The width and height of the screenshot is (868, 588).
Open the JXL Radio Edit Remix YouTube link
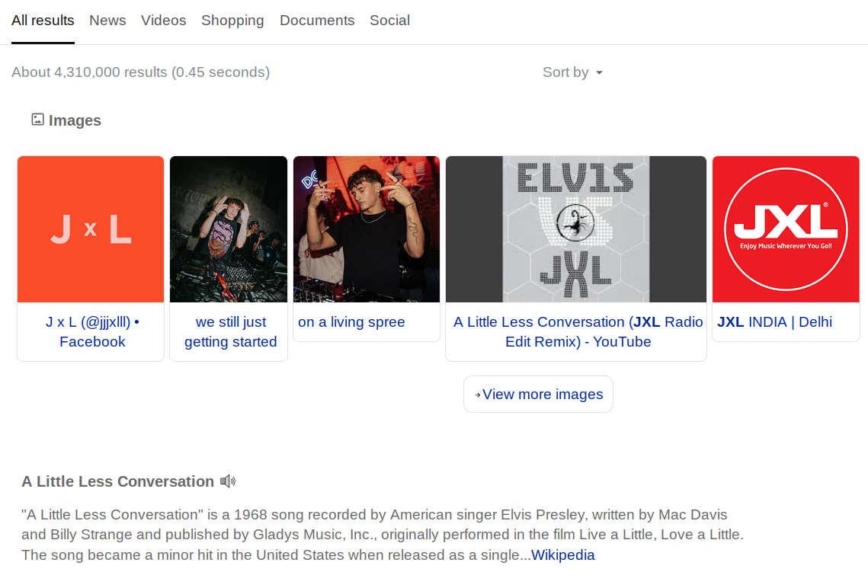[578, 332]
